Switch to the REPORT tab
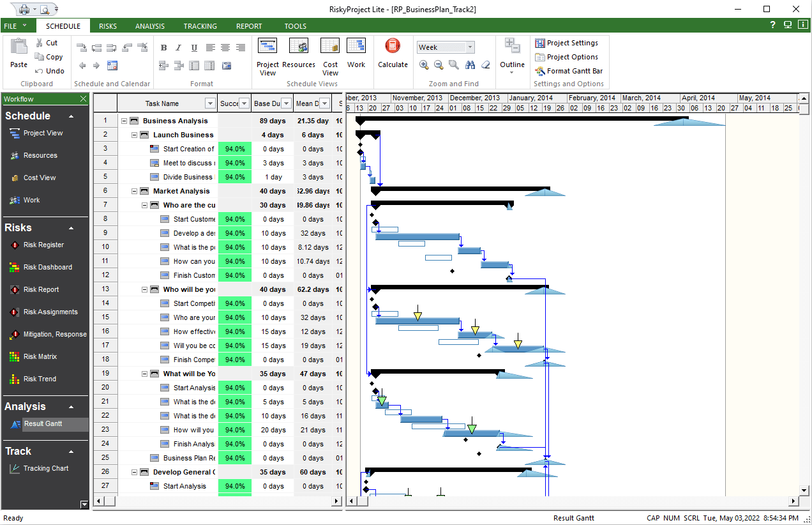The width and height of the screenshot is (812, 525). point(249,26)
